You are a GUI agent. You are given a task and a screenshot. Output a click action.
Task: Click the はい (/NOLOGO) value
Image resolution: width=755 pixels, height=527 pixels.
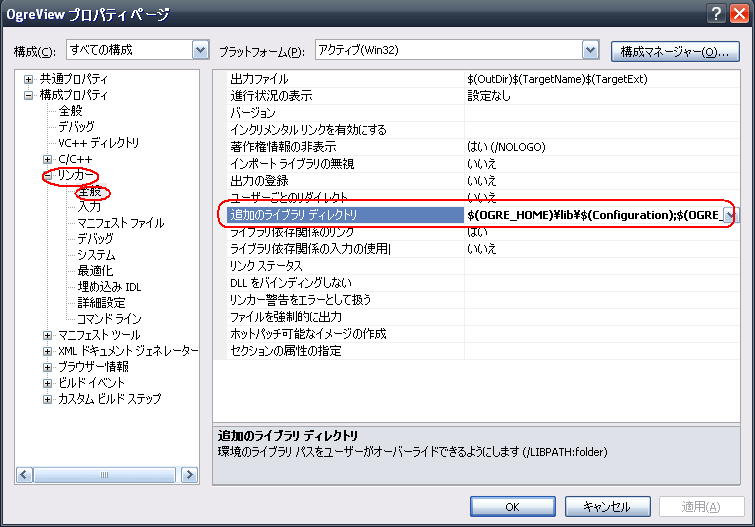(506, 147)
